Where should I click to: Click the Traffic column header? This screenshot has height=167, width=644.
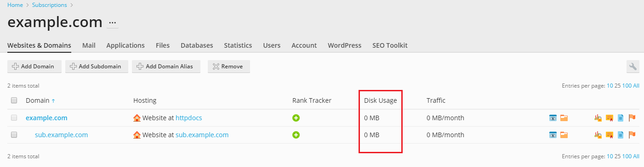click(x=436, y=100)
